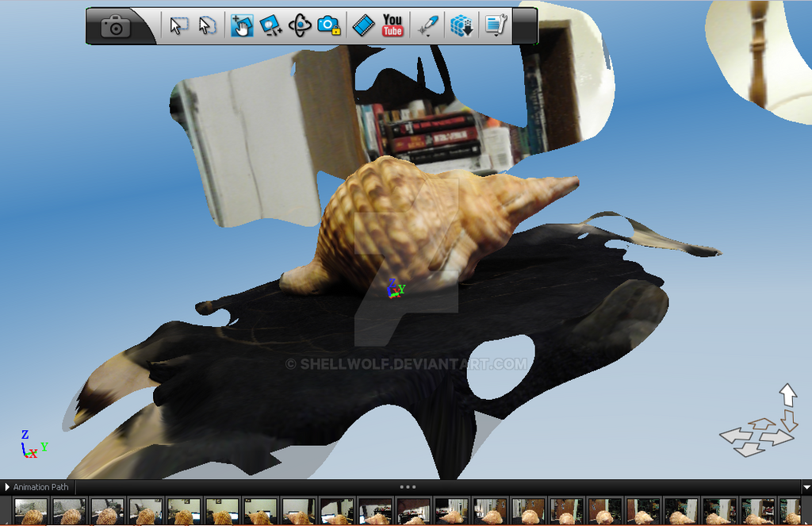
Task: Select the fifteenth photo thumbnail in filmstrip
Action: pyautogui.click(x=566, y=512)
